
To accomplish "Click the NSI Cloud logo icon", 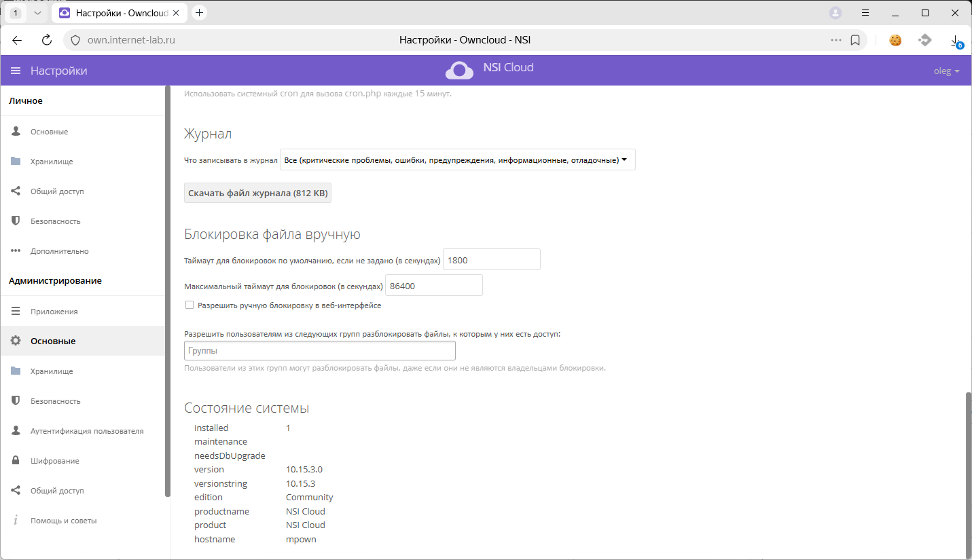I will tap(459, 70).
